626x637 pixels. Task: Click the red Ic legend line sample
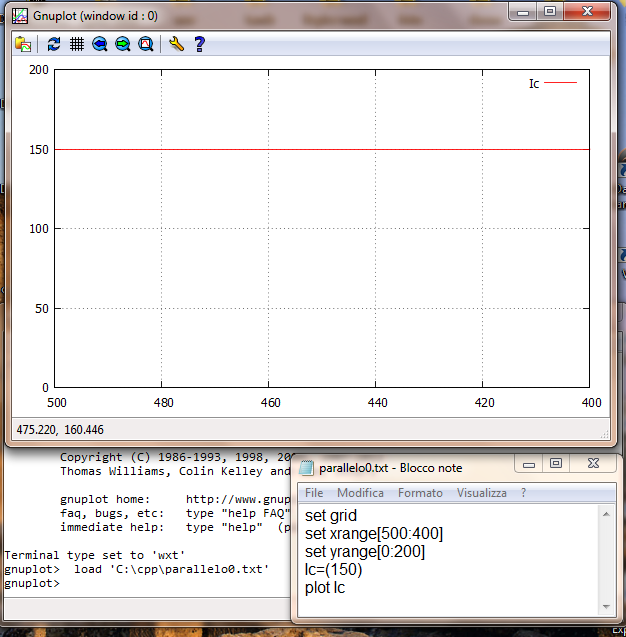pyautogui.click(x=560, y=84)
